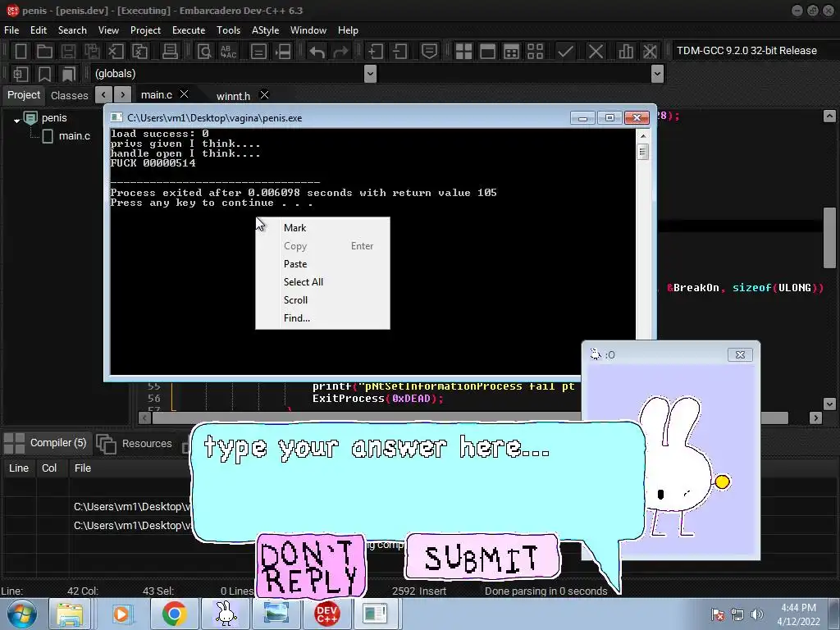840x630 pixels.
Task: Click the bunny app taskbar icon
Action: coord(226,614)
